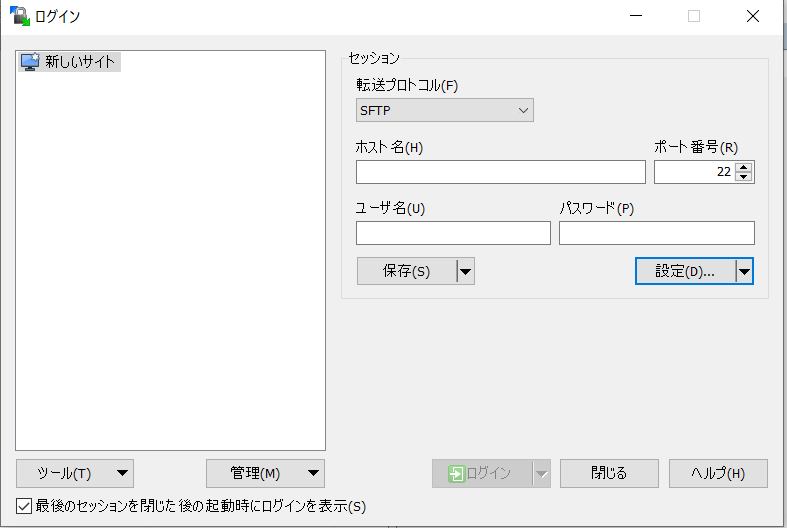Screen dimensions: 787x528
Task: Click the green ログイン button
Action: coord(482,473)
